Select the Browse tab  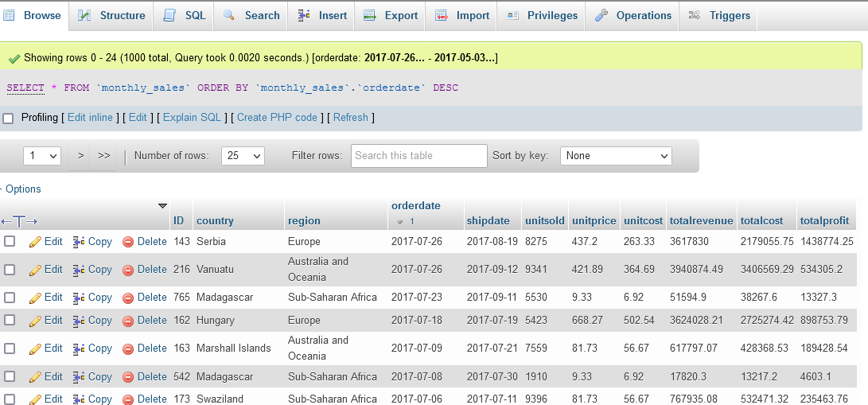click(x=33, y=15)
